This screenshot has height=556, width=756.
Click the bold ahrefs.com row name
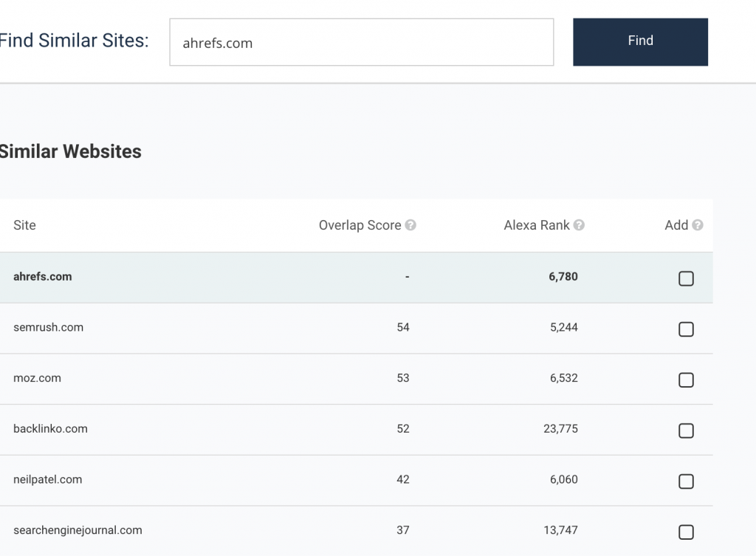43,277
